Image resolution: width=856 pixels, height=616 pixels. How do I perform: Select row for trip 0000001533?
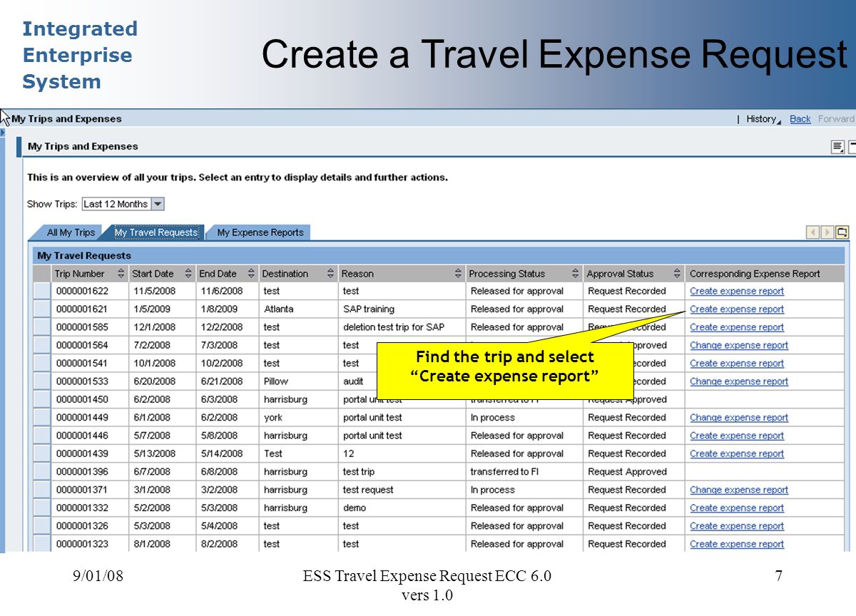coord(42,381)
